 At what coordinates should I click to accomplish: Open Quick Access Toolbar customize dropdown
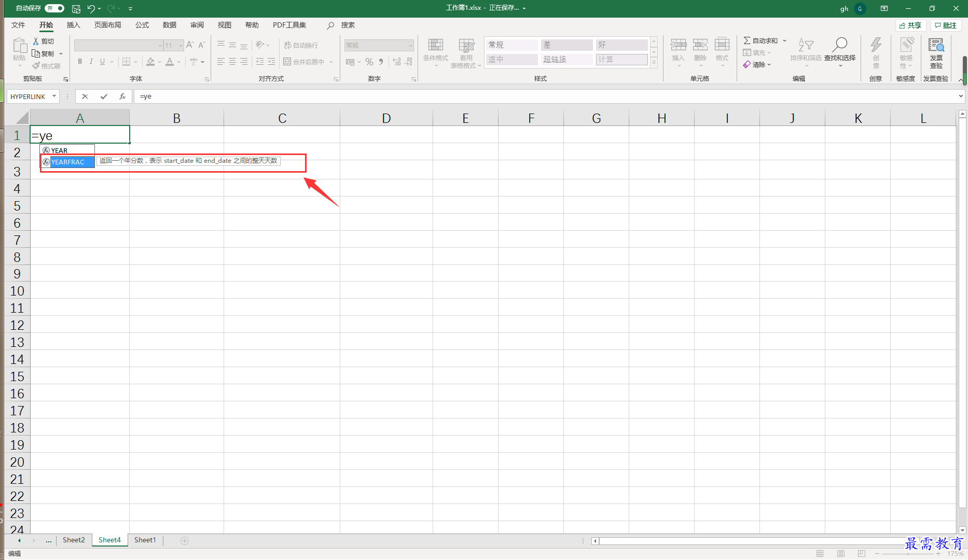coord(130,8)
